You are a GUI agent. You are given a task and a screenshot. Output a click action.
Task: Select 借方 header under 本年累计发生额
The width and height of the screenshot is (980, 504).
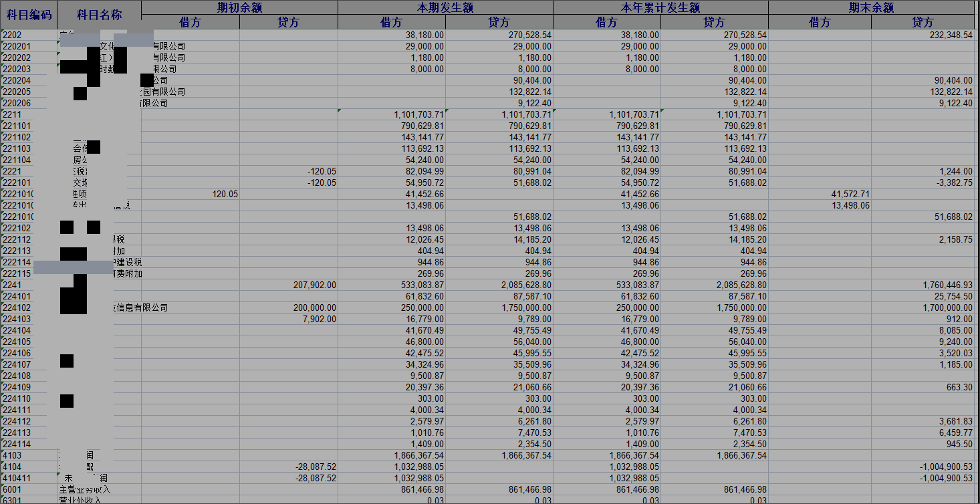608,22
